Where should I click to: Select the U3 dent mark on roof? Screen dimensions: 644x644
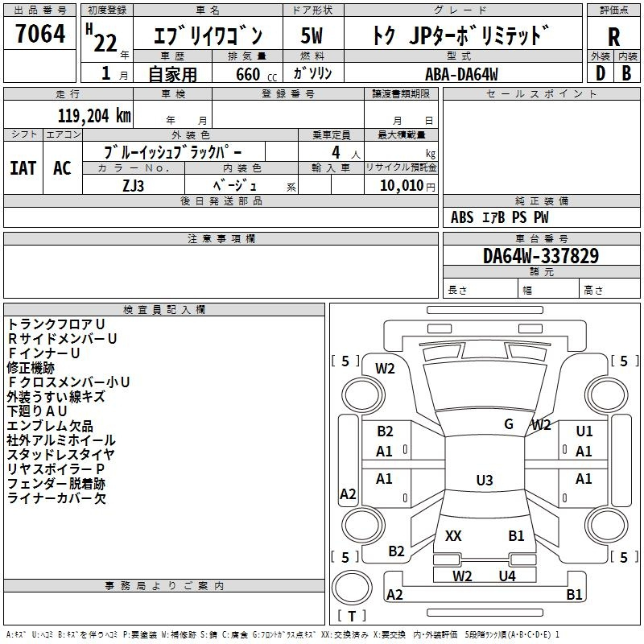(x=484, y=481)
